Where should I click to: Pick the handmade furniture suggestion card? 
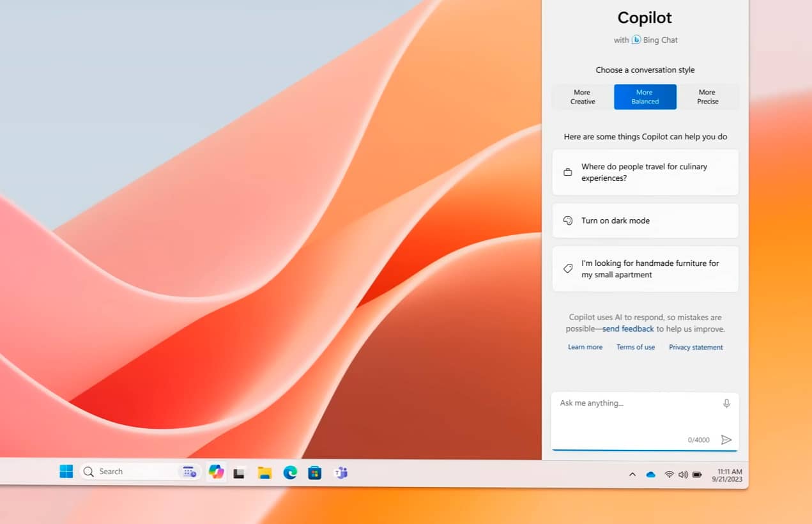645,269
